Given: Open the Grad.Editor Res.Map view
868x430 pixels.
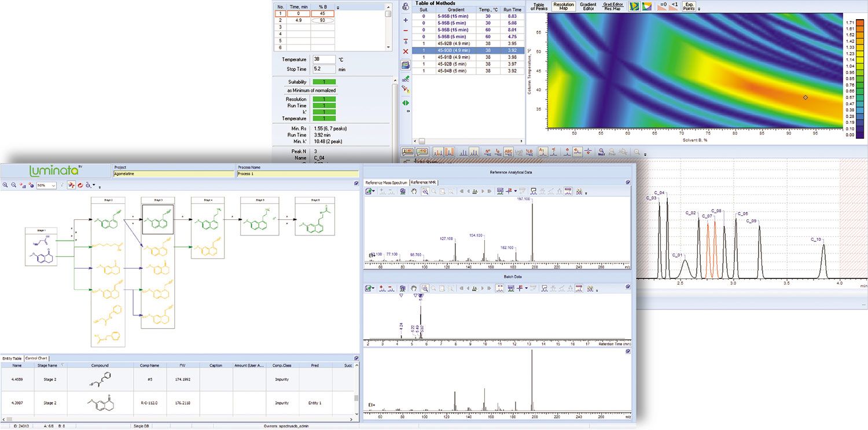Looking at the screenshot, I should (x=612, y=6).
